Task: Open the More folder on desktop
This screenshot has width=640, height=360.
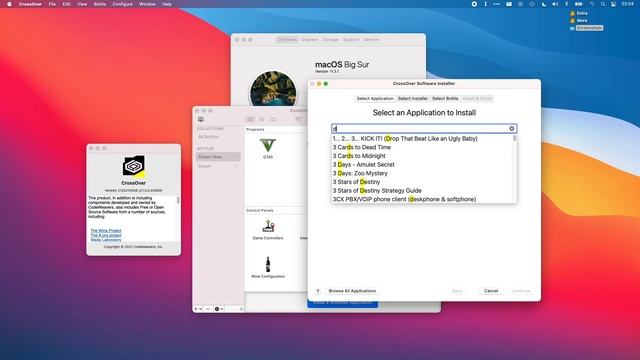Action: click(579, 20)
